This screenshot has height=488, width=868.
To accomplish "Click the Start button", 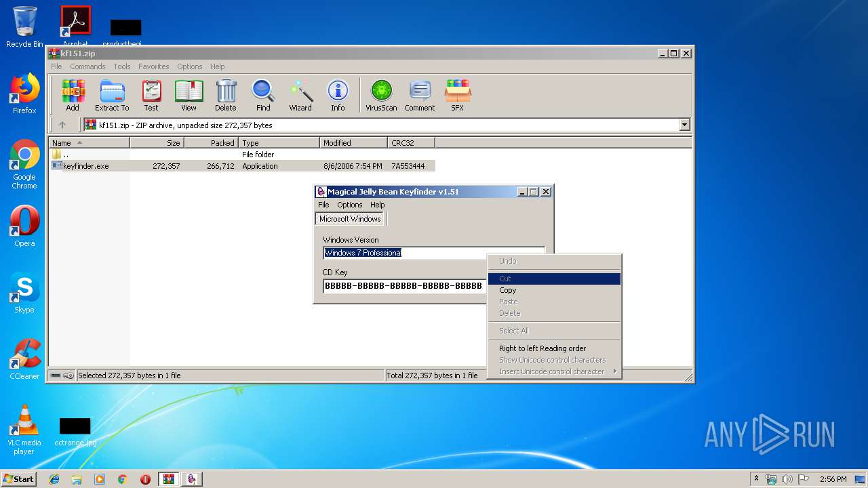I will (18, 479).
